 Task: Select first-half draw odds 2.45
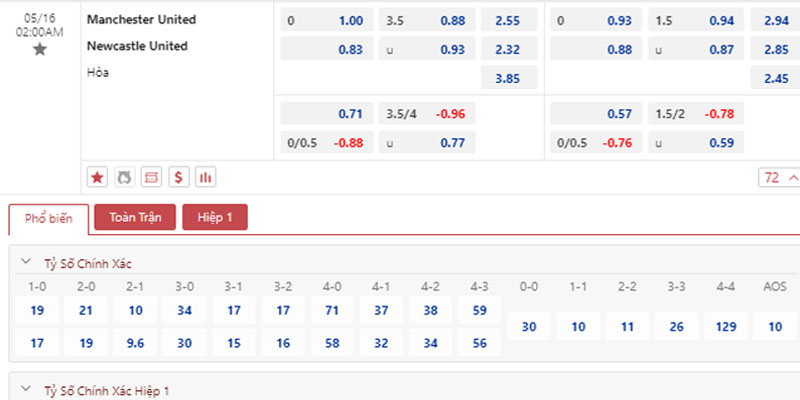tap(776, 78)
